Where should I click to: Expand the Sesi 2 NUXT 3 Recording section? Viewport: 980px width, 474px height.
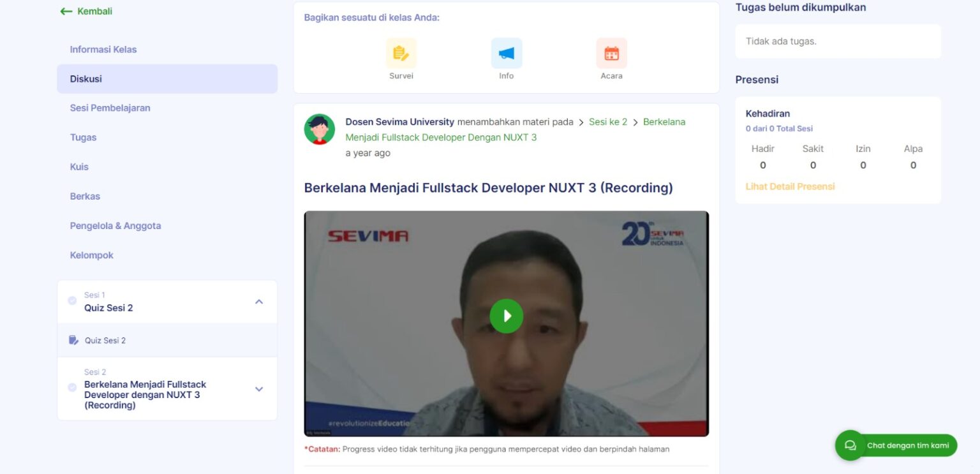(x=258, y=388)
